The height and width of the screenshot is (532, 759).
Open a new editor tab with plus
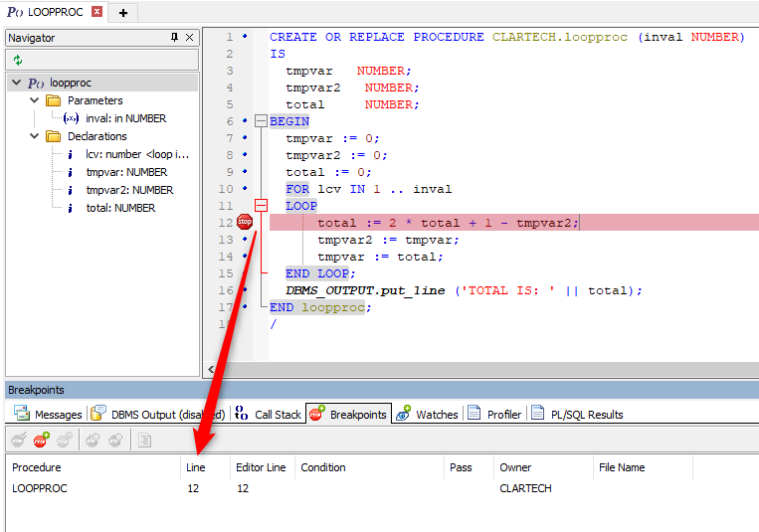(123, 13)
